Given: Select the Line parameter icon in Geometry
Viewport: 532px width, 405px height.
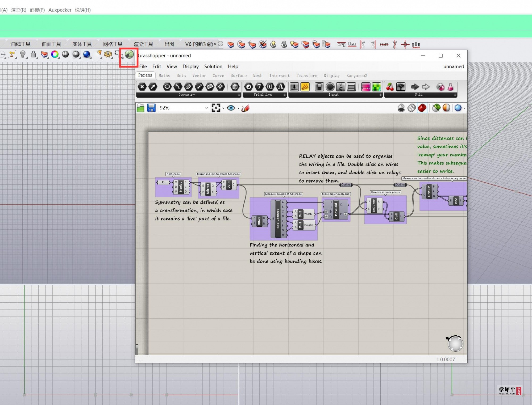Looking at the screenshot, I should 199,87.
